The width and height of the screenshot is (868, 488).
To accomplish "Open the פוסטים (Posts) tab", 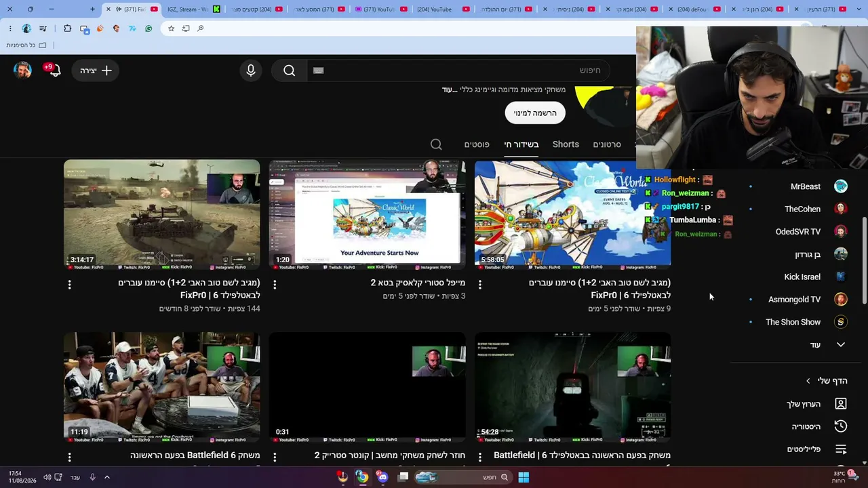I will point(477,144).
